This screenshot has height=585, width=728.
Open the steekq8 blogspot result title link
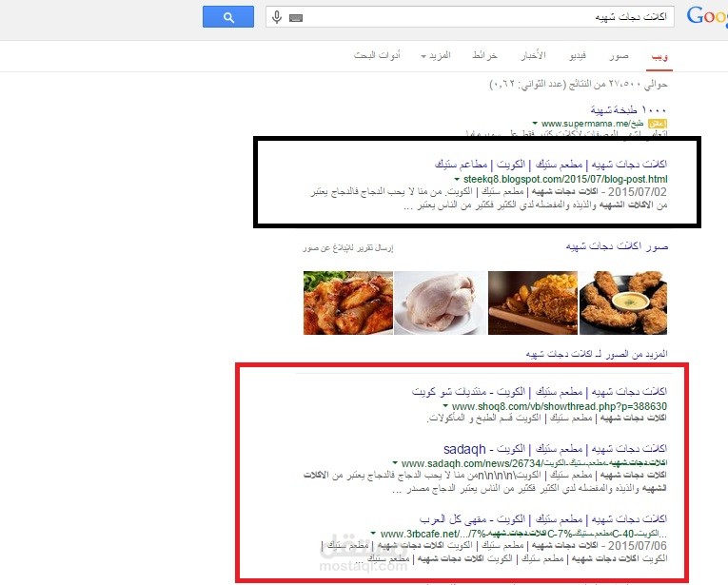(x=551, y=165)
